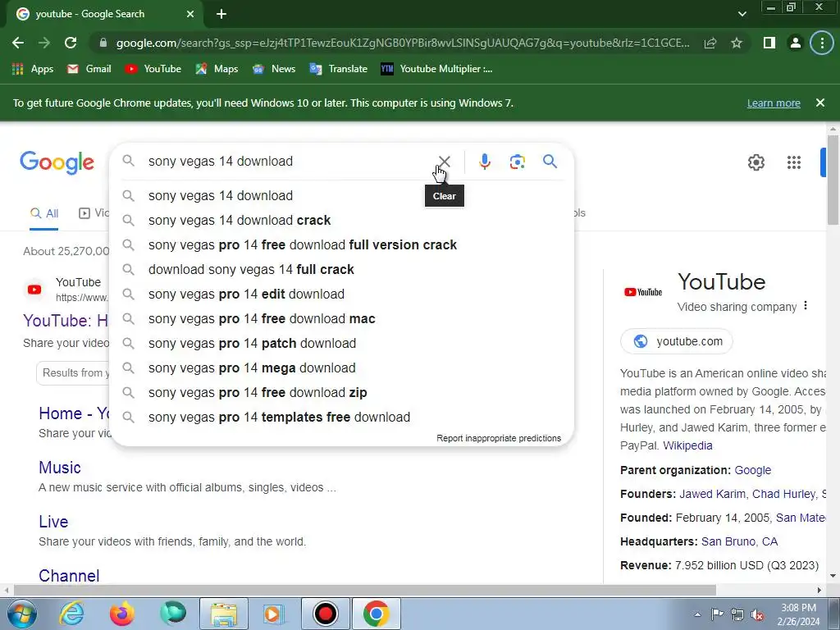This screenshot has width=840, height=630.
Task: Choose suggestion 'sony vegas pro 14 edit download'
Action: point(342,294)
